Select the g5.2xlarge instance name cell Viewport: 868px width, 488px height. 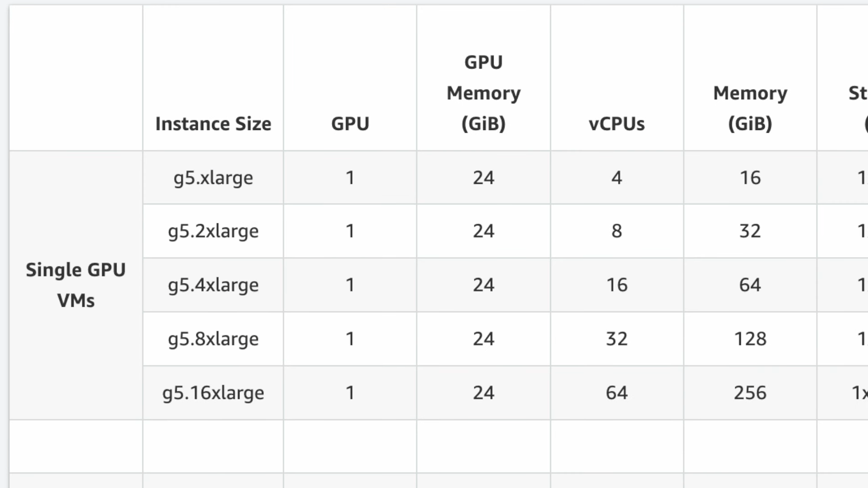point(213,231)
